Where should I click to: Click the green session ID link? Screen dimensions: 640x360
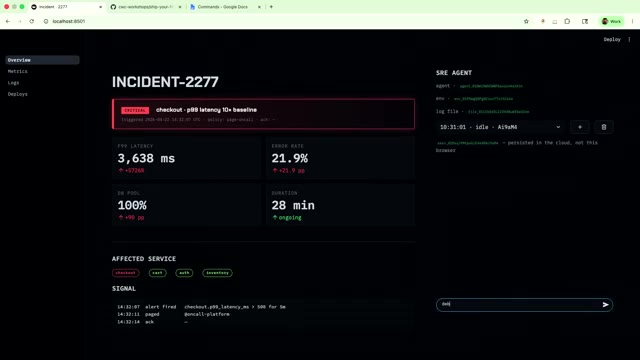coord(468,143)
